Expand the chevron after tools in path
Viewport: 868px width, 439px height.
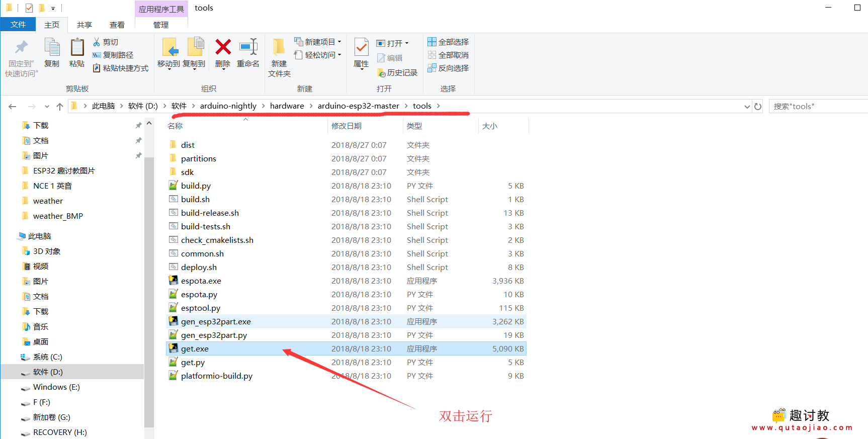[439, 106]
